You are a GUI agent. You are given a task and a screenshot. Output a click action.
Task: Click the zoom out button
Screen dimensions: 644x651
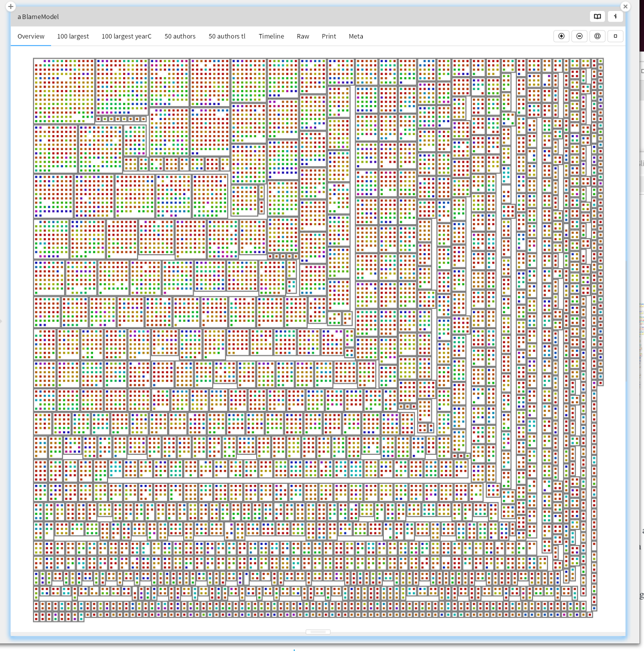pyautogui.click(x=579, y=36)
